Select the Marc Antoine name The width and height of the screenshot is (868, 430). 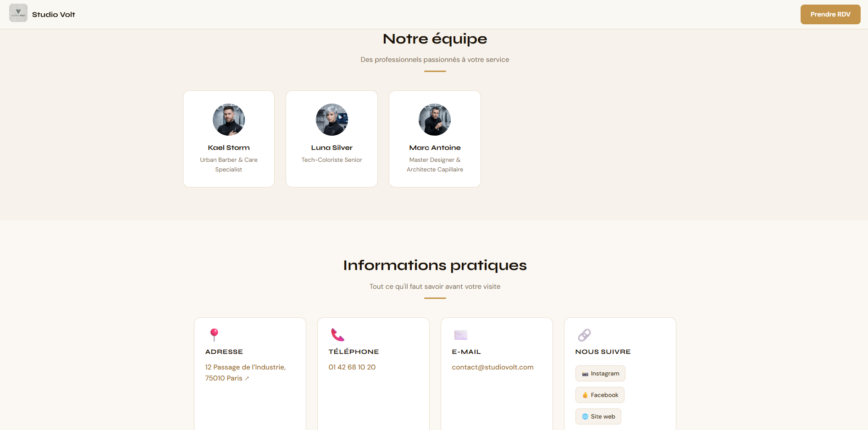pos(435,148)
